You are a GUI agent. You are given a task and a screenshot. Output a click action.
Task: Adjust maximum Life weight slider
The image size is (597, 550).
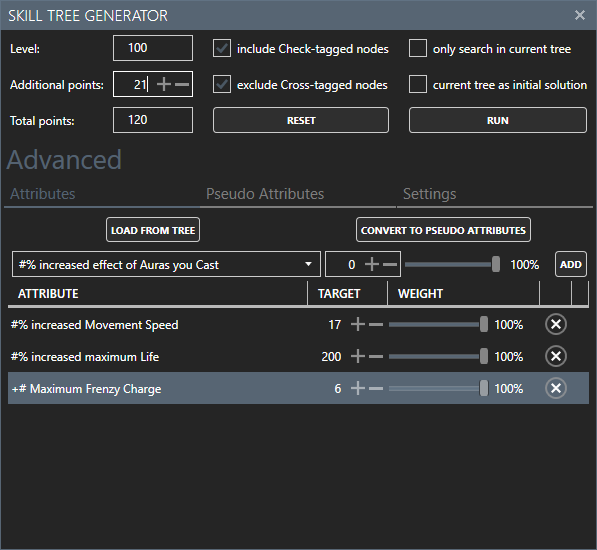pos(438,357)
